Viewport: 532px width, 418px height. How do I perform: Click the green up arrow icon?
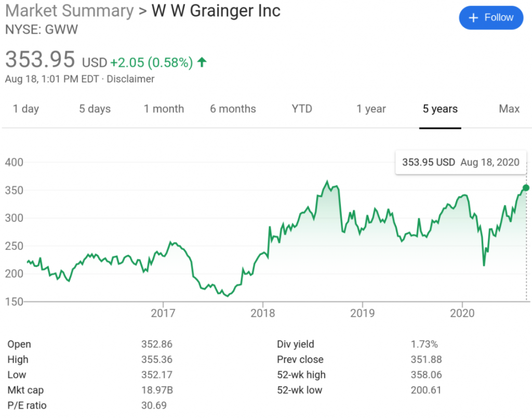202,62
